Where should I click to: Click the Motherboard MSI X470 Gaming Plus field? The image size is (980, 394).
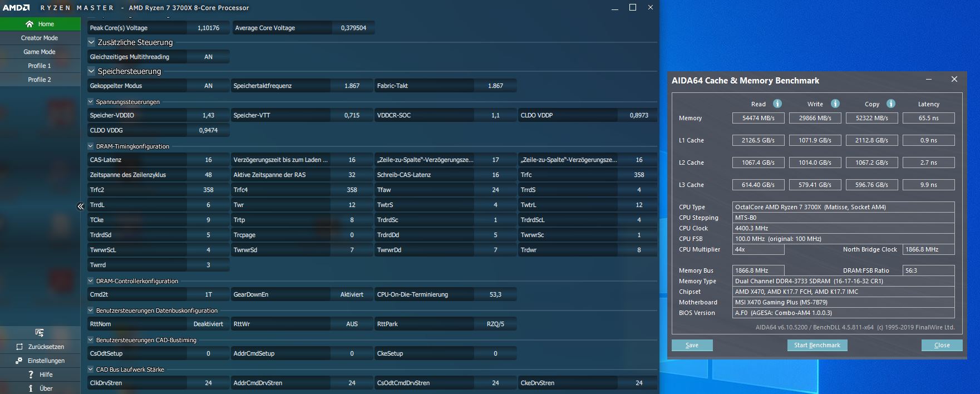point(843,302)
